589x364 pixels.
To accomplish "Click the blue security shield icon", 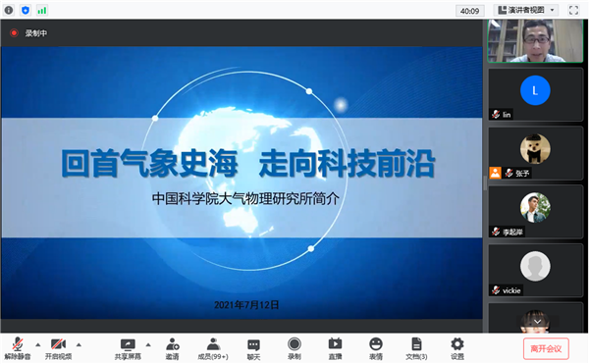I will (x=26, y=10).
